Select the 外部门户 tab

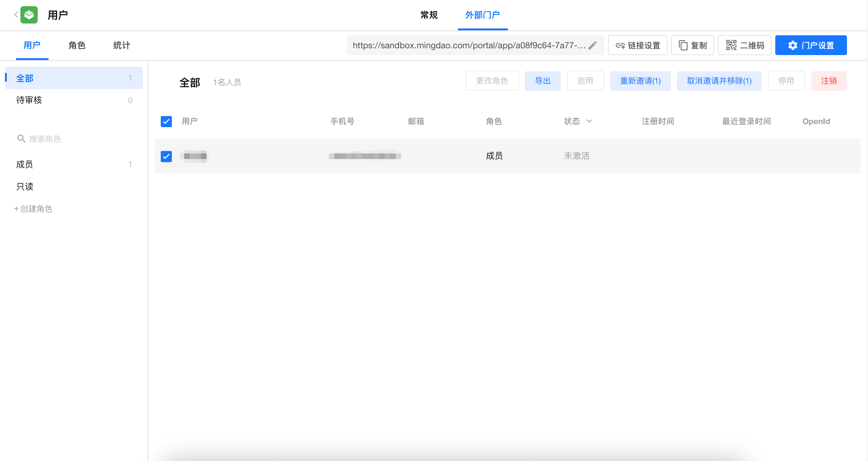click(x=482, y=15)
